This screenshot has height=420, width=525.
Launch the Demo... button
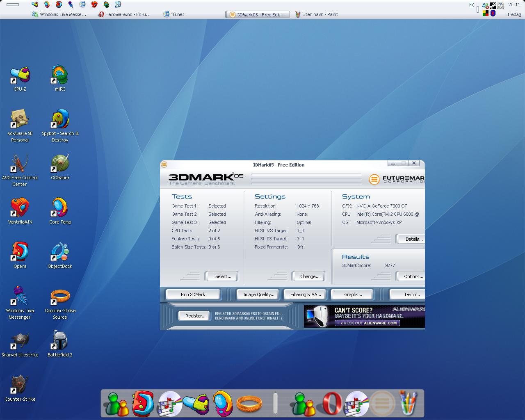tap(407, 294)
